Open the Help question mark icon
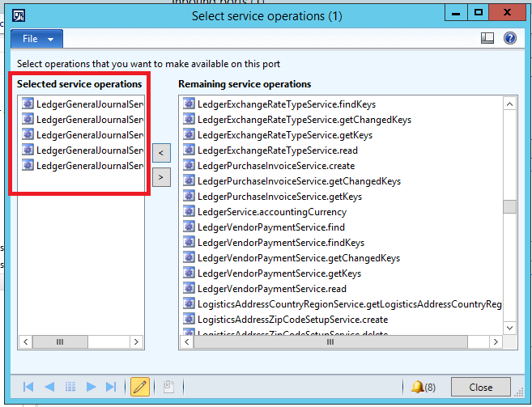This screenshot has width=532, height=407. (509, 38)
